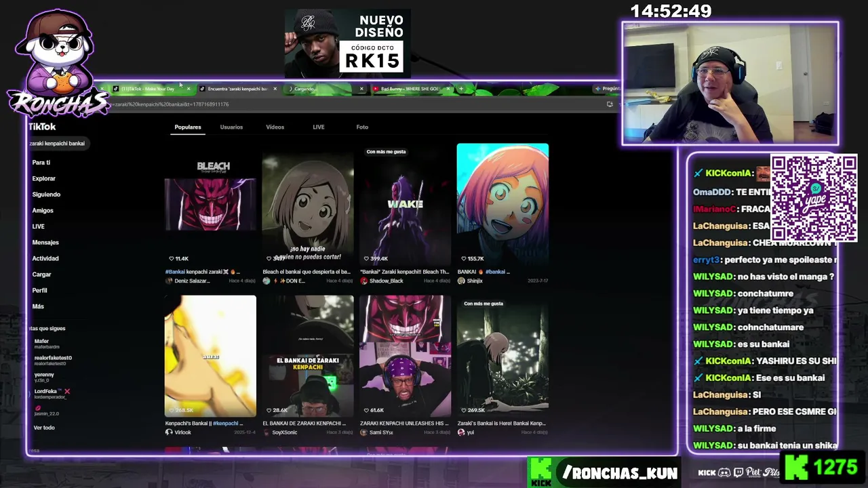
Task: Expand followed accounts with 'Ver todo'
Action: pyautogui.click(x=44, y=428)
